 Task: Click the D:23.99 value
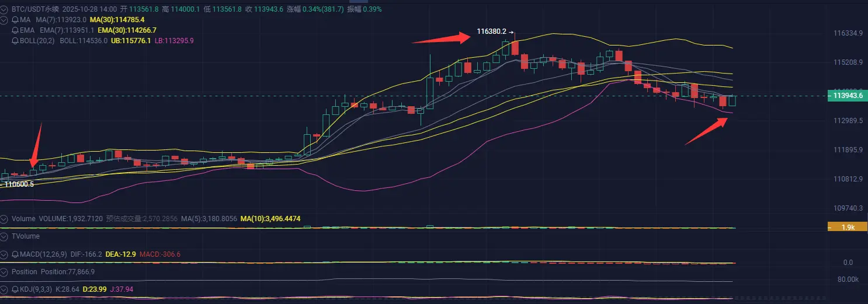(x=95, y=289)
